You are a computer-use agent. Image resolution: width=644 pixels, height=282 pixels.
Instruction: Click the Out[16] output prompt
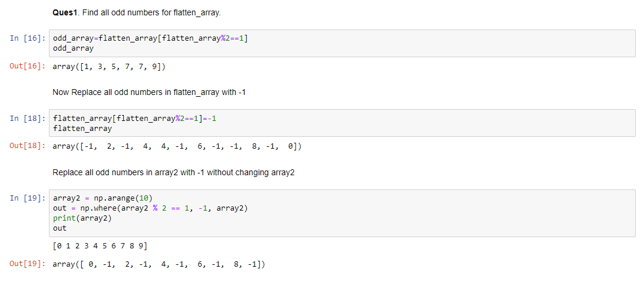[28, 67]
